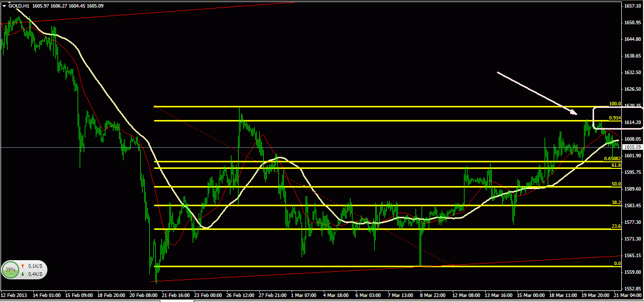Click the 13 Mar 16:00 time axis label
Screen dimensions: 644x302
(x=499, y=295)
